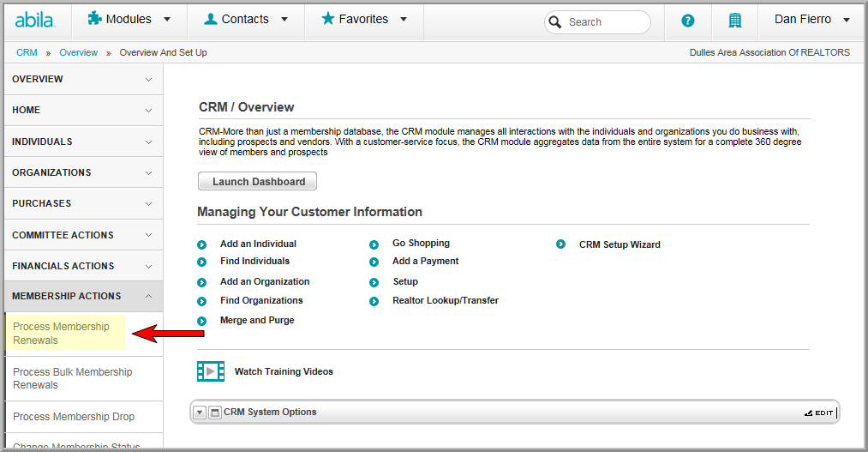The image size is (868, 452).
Task: Click the Contacts person icon
Action: point(210,19)
